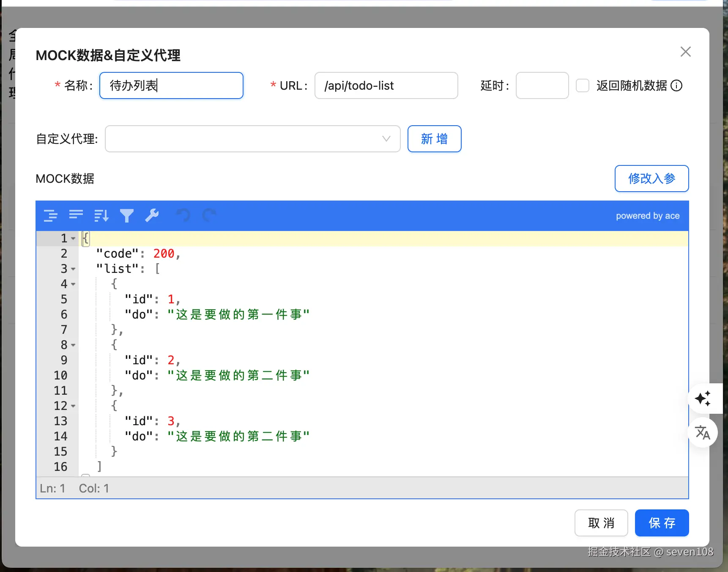Select line number 7 in the gutter

[64, 330]
